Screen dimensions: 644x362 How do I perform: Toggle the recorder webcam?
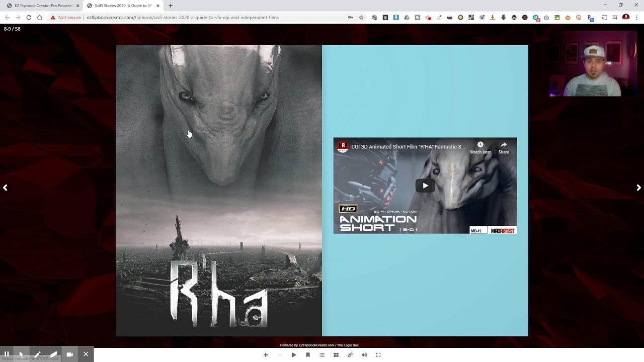[69, 354]
